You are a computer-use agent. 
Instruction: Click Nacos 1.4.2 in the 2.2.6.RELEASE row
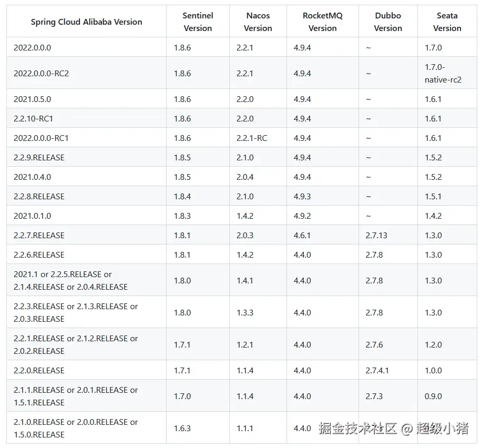coord(245,254)
